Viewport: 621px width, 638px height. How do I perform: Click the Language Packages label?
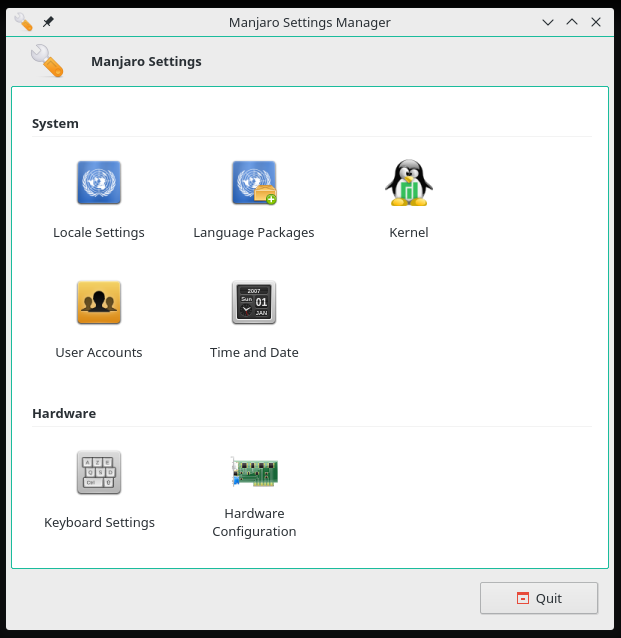coord(254,233)
